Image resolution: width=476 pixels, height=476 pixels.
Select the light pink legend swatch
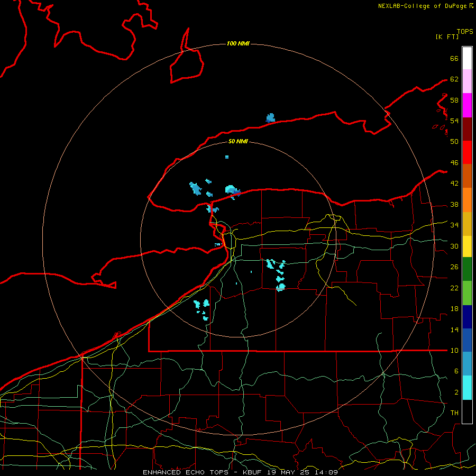(x=467, y=81)
